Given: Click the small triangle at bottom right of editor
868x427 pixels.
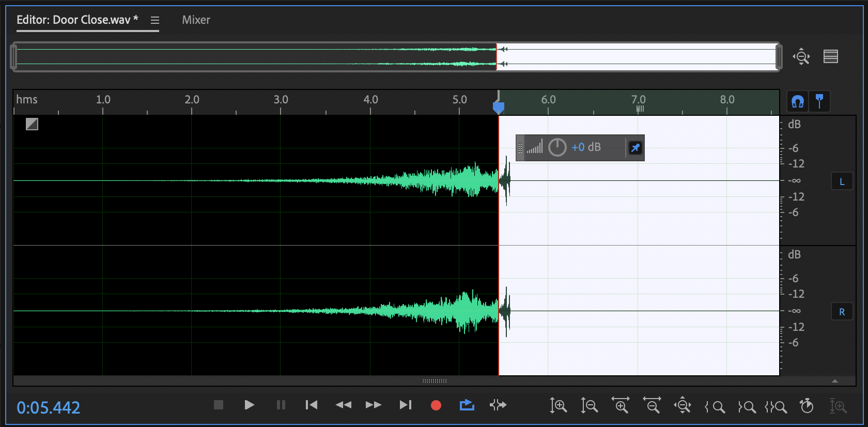Looking at the screenshot, I should pyautogui.click(x=835, y=381).
